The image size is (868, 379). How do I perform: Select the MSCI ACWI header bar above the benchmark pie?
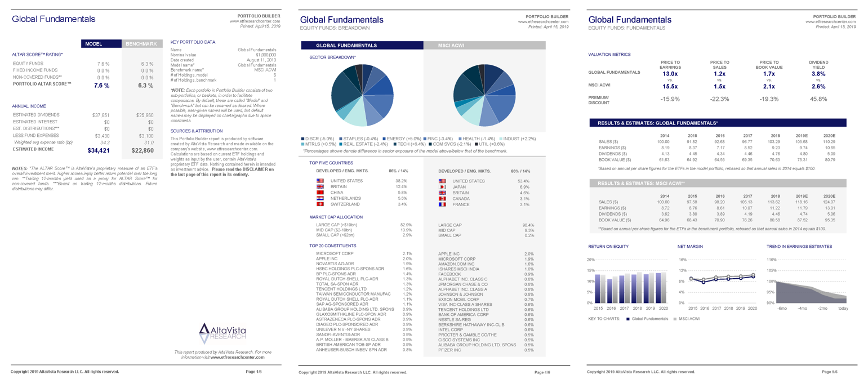pyautogui.click(x=485, y=46)
